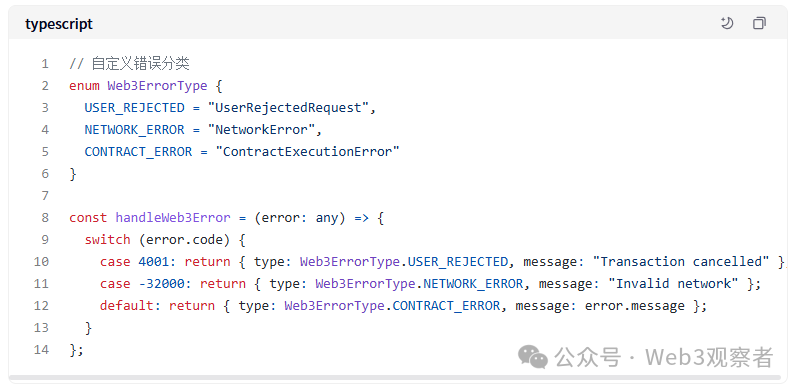
Task: Click the typescript language label
Action: (x=59, y=24)
